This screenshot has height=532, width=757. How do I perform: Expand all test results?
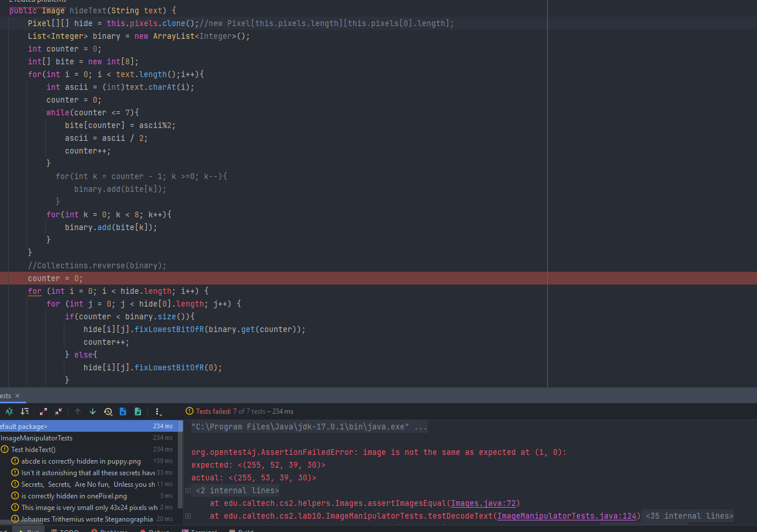pos(43,411)
